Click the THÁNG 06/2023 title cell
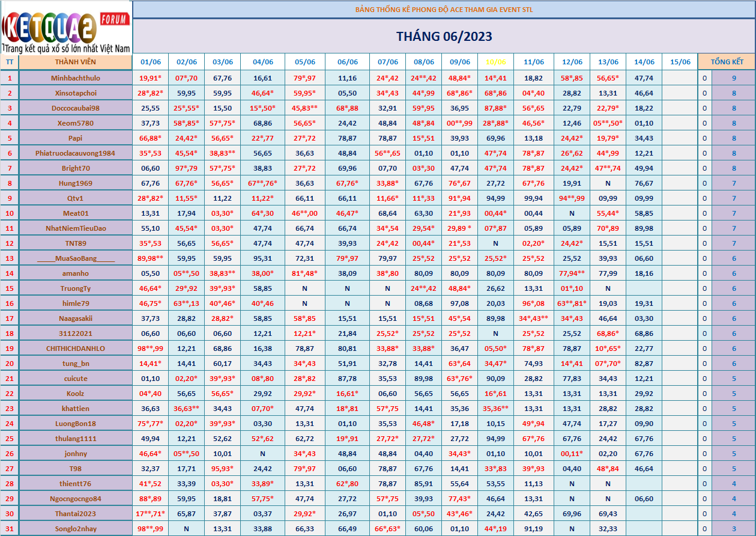This screenshot has width=756, height=536. (x=444, y=37)
